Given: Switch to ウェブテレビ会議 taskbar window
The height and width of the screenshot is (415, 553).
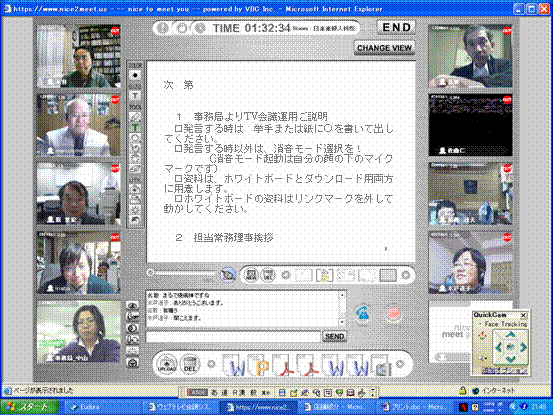Looking at the screenshot, I should tap(181, 407).
